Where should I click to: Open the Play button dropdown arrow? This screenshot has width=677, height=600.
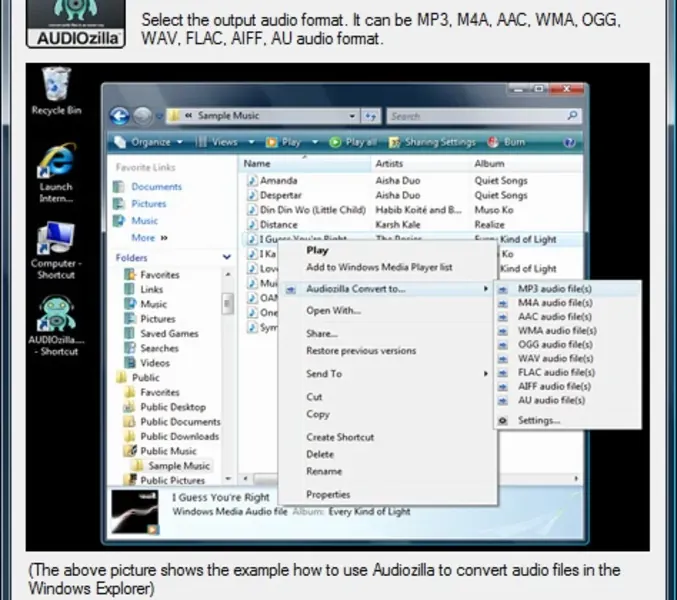tap(315, 142)
